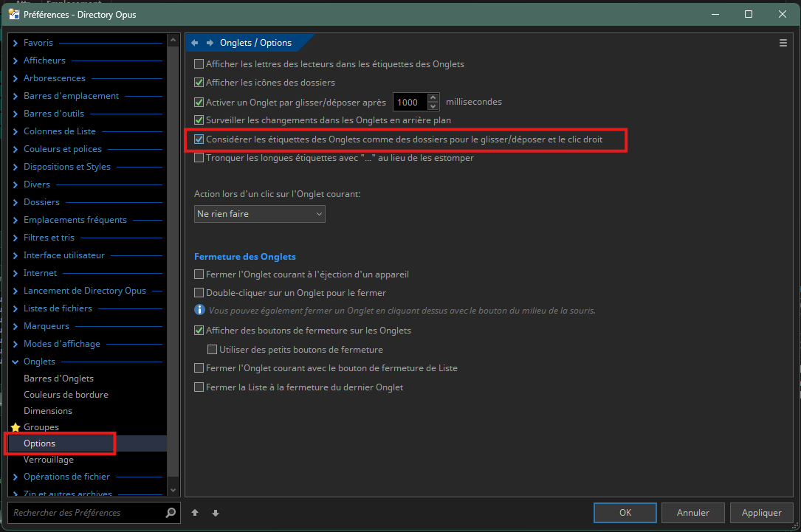Viewport: 801px width, 532px height.
Task: Enable 'Double-cliquer sur un Onglet pour le fermer'
Action: [x=199, y=293]
